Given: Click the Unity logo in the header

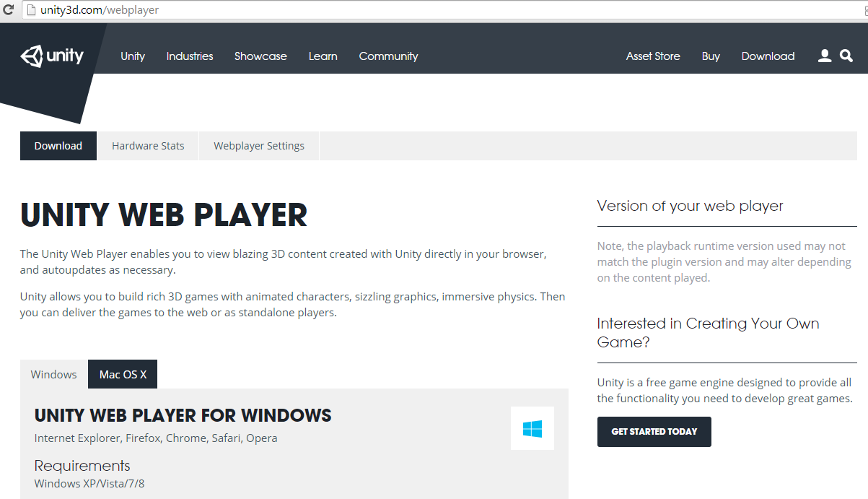Looking at the screenshot, I should (52, 56).
